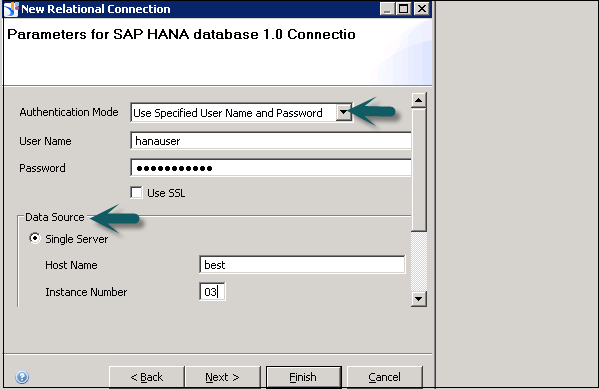
Task: Click the User Name label
Action: click(x=45, y=141)
